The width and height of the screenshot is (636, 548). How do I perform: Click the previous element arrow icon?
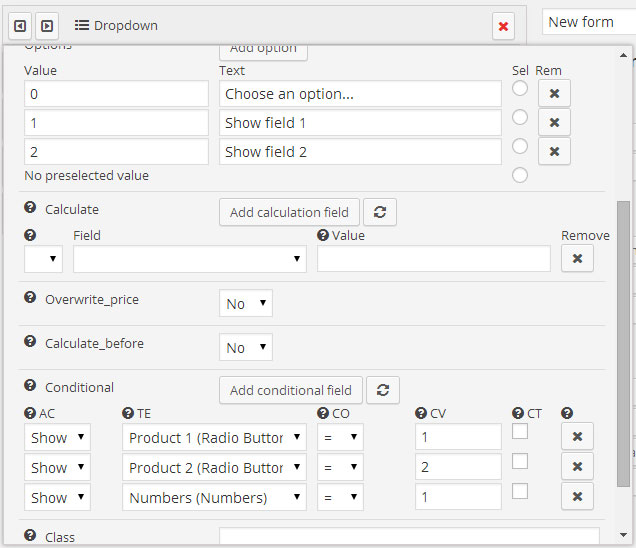pyautogui.click(x=20, y=26)
